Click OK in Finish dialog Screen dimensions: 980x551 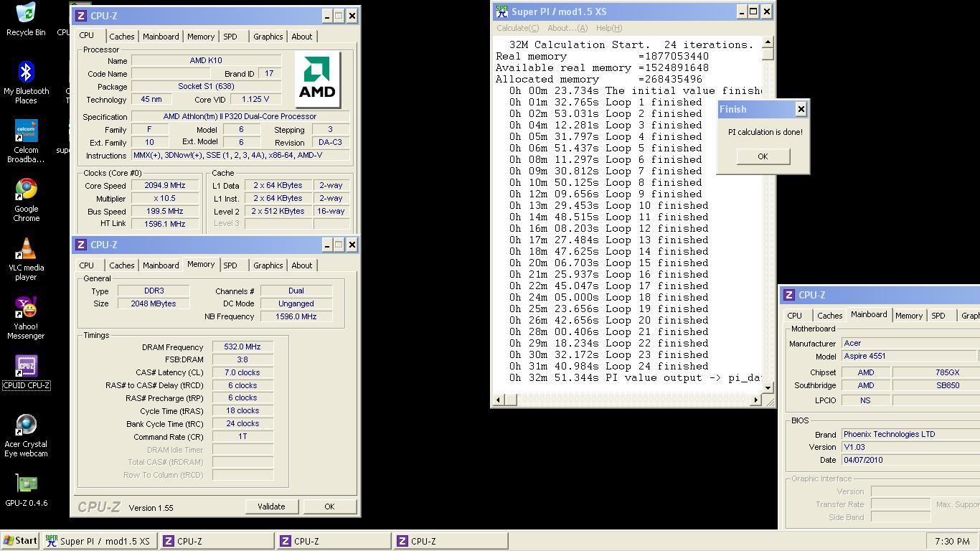pos(763,156)
